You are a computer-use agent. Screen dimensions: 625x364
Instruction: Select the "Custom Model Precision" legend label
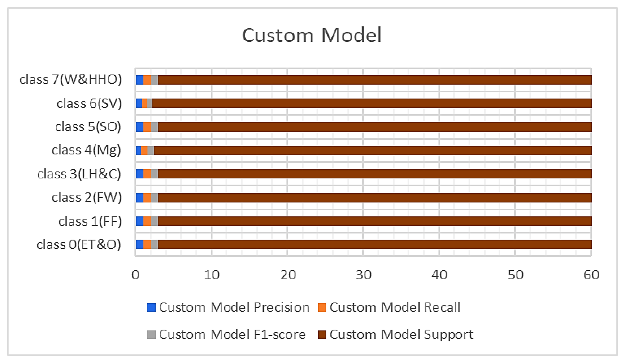click(x=234, y=308)
